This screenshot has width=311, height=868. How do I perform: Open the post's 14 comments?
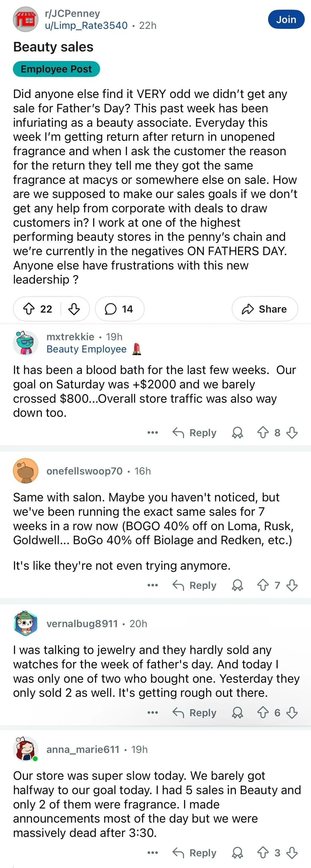(119, 309)
